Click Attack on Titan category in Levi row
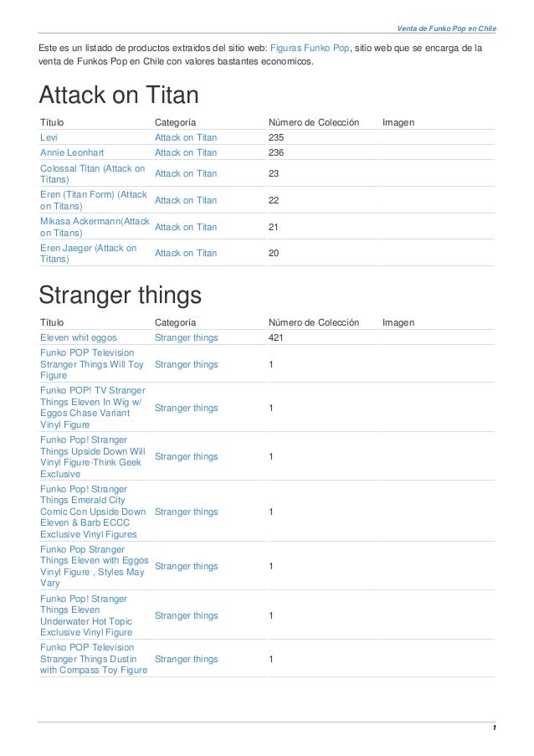The height and width of the screenshot is (756, 534). tap(186, 137)
